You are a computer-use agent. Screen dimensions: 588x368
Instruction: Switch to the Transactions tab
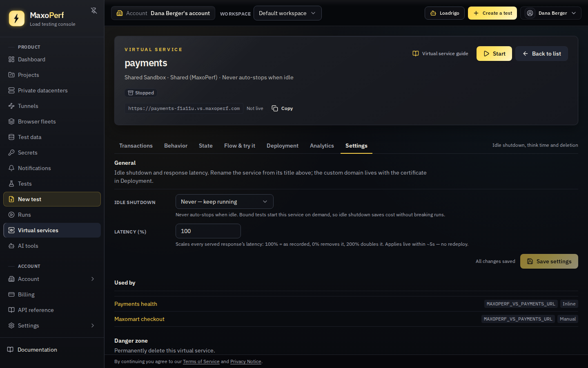pos(136,146)
